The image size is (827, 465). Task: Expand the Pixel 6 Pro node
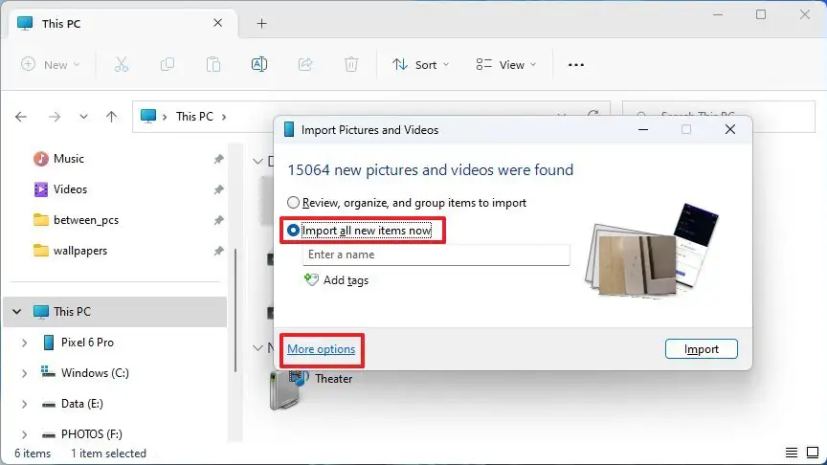(x=24, y=343)
